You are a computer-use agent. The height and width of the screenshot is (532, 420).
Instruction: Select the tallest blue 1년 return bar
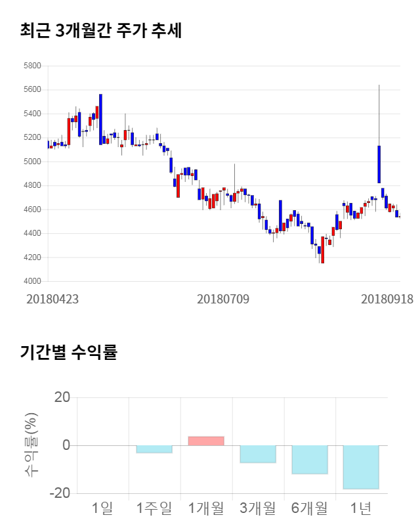(x=361, y=467)
